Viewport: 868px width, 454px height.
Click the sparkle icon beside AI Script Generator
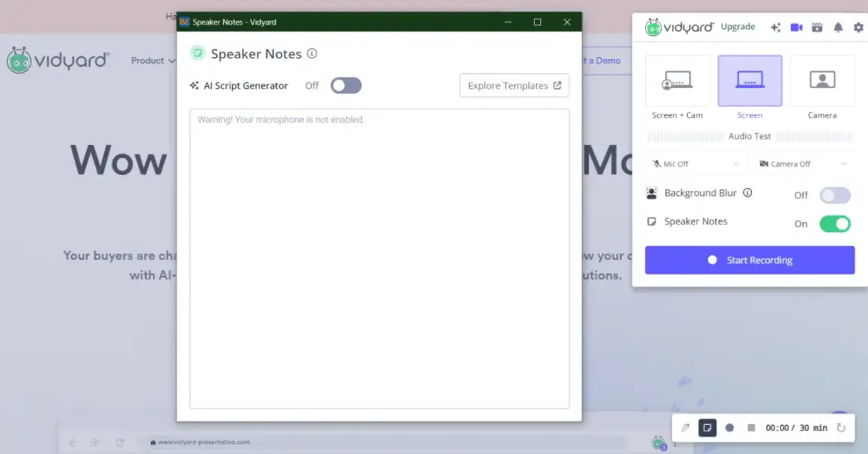coord(195,85)
